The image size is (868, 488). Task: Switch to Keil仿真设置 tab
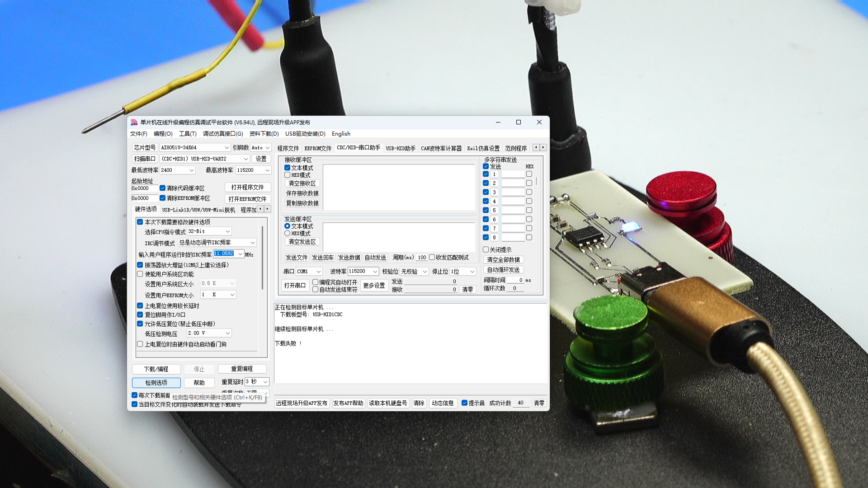pos(483,148)
